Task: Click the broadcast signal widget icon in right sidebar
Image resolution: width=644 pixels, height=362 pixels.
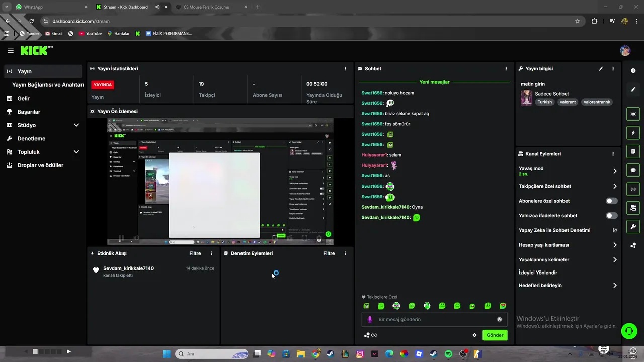Action: (633, 189)
